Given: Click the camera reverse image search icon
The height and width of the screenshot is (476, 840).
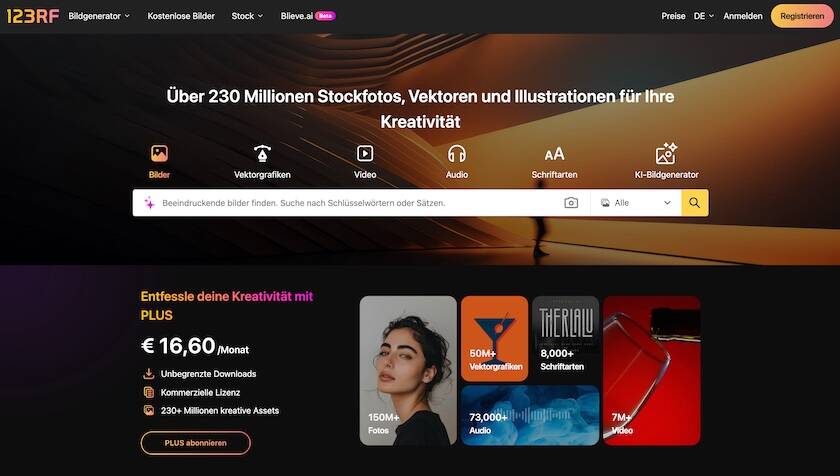Looking at the screenshot, I should (x=571, y=203).
